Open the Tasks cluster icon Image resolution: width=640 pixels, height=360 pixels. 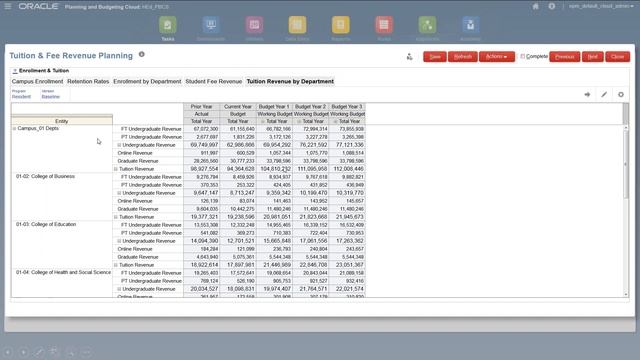[168, 25]
